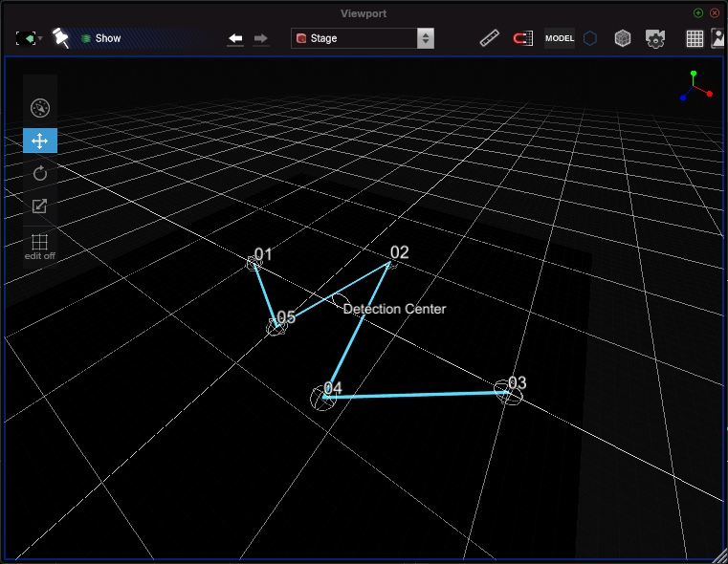The height and width of the screenshot is (564, 728).
Task: Click the Stage dropdown stepper arrows
Action: [426, 38]
